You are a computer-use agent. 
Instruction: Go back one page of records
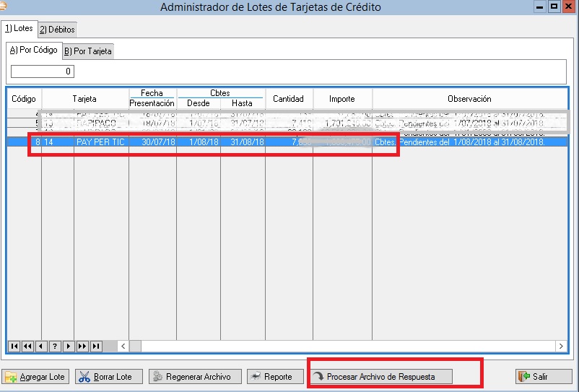(x=28, y=347)
